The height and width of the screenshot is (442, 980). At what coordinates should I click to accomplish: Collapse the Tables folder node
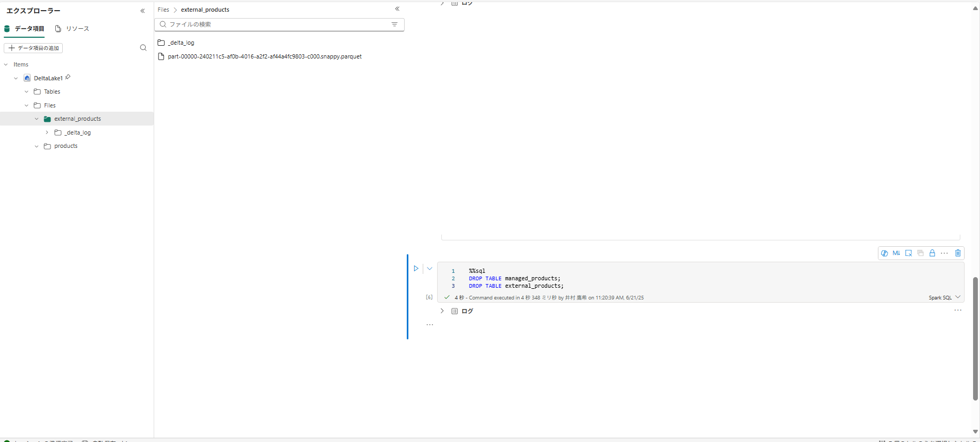[27, 91]
